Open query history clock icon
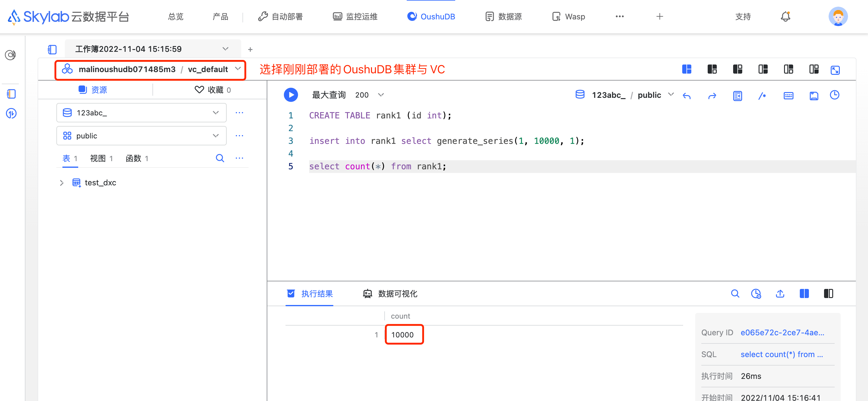 pyautogui.click(x=834, y=95)
